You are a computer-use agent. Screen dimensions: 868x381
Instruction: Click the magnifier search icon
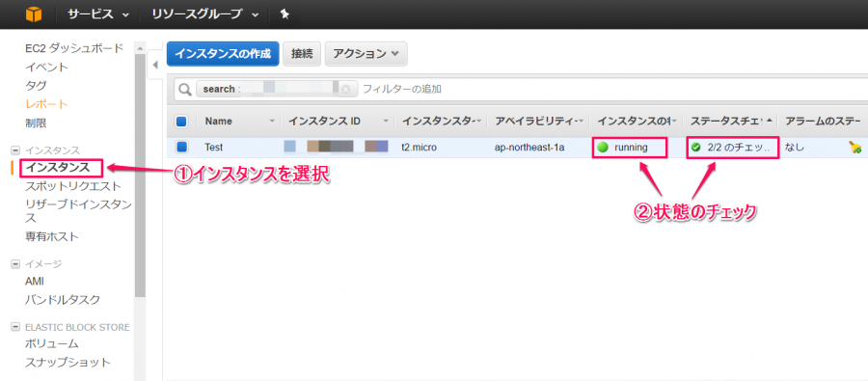point(185,89)
